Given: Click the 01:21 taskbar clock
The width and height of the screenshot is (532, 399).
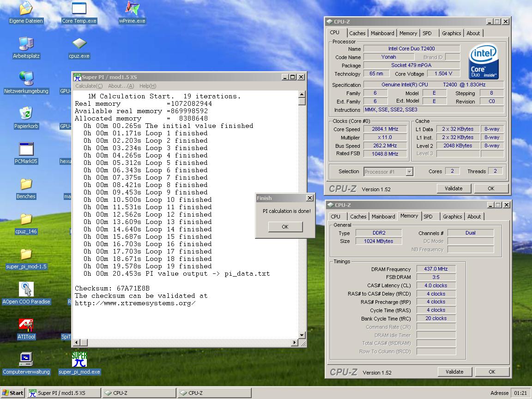Looking at the screenshot, I should (520, 393).
